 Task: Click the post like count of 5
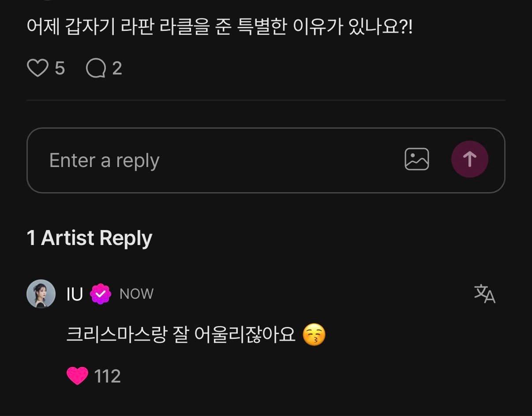(60, 68)
